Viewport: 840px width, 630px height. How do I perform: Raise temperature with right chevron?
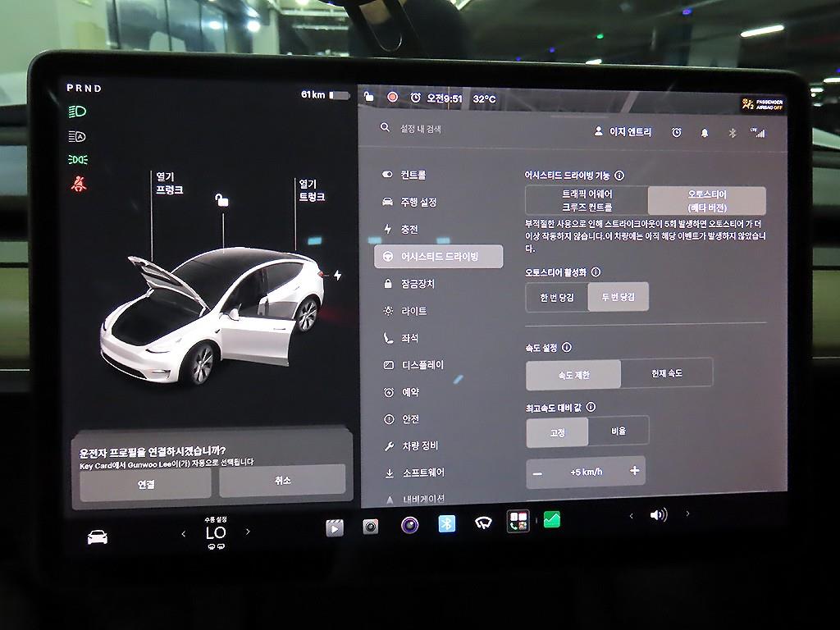(x=248, y=532)
